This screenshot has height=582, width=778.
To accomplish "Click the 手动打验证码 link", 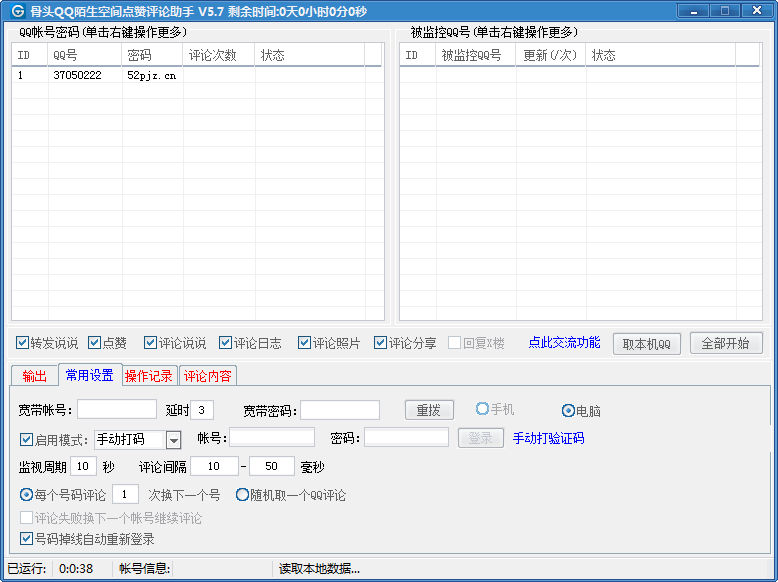I will (548, 438).
